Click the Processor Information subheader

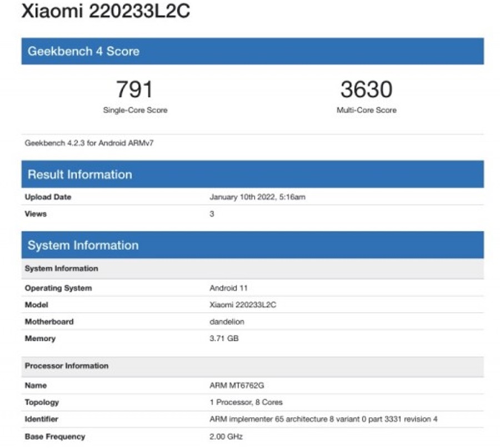pyautogui.click(x=253, y=366)
